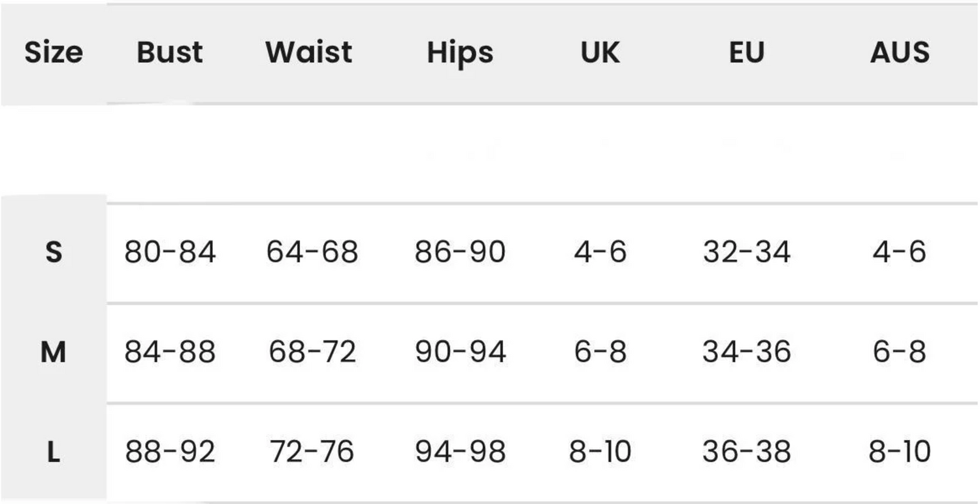Click the Waist column header

(309, 52)
